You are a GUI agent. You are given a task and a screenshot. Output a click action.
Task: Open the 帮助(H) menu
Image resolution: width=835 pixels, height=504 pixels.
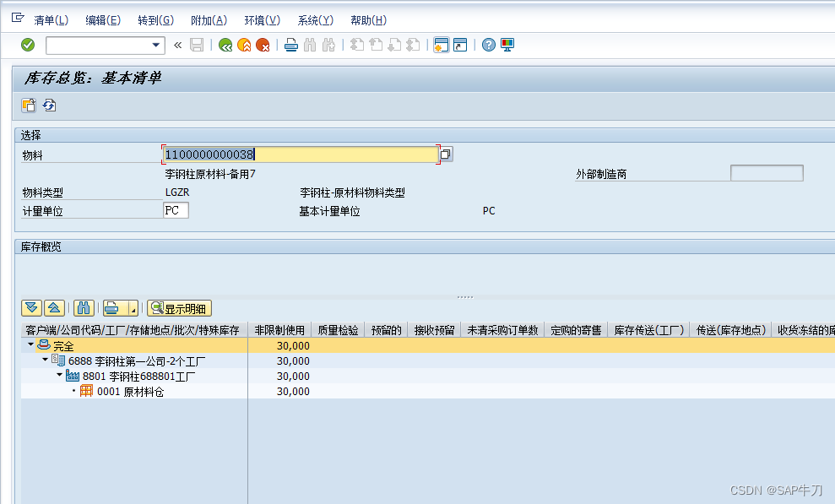(x=368, y=20)
